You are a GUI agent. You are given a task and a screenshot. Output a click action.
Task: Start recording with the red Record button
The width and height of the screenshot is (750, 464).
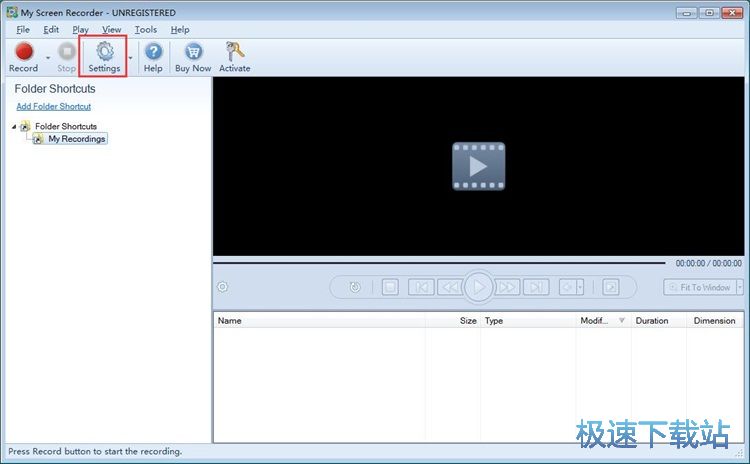click(23, 57)
